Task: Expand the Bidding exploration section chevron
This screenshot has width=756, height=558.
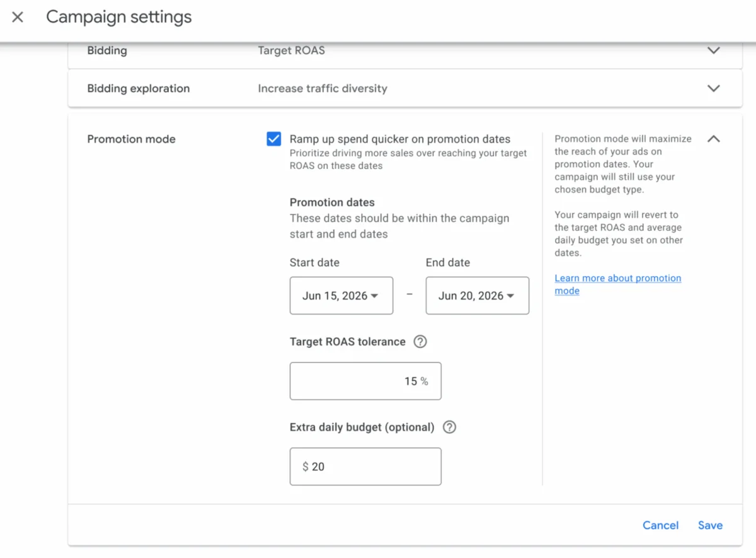Action: coord(713,88)
